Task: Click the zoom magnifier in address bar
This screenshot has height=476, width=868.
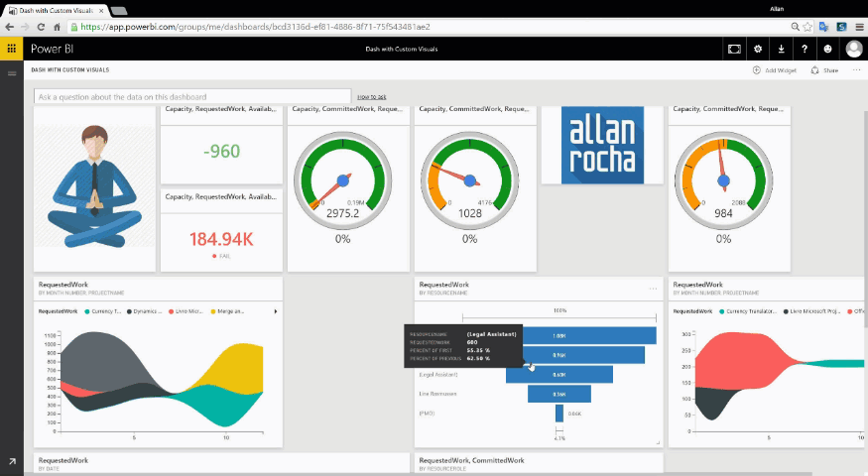Action: point(795,27)
